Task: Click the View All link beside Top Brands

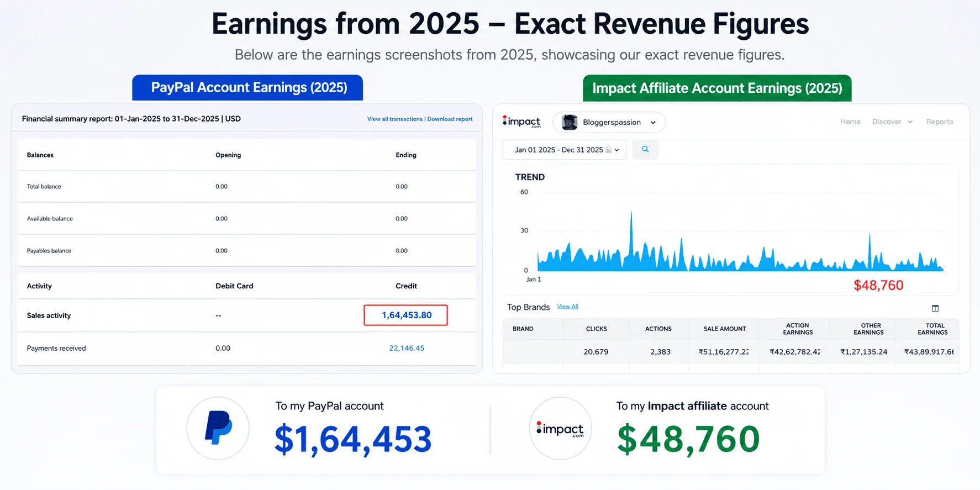Action: pyautogui.click(x=567, y=307)
